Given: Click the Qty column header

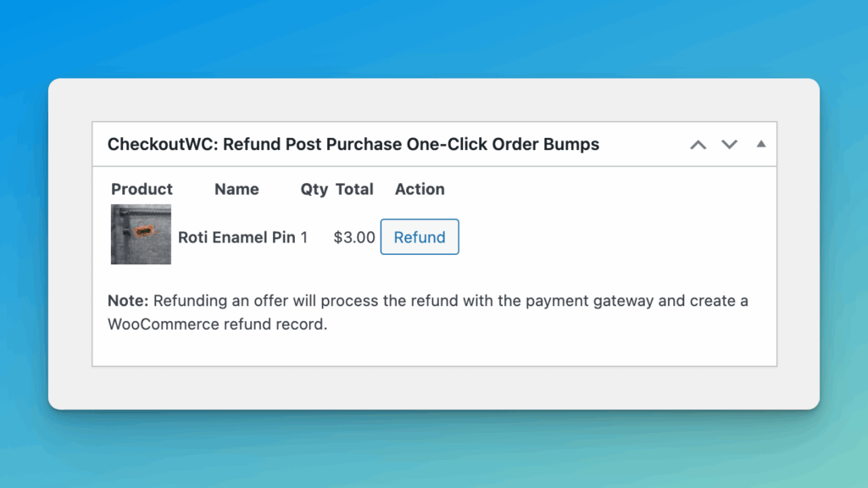Looking at the screenshot, I should (x=314, y=189).
